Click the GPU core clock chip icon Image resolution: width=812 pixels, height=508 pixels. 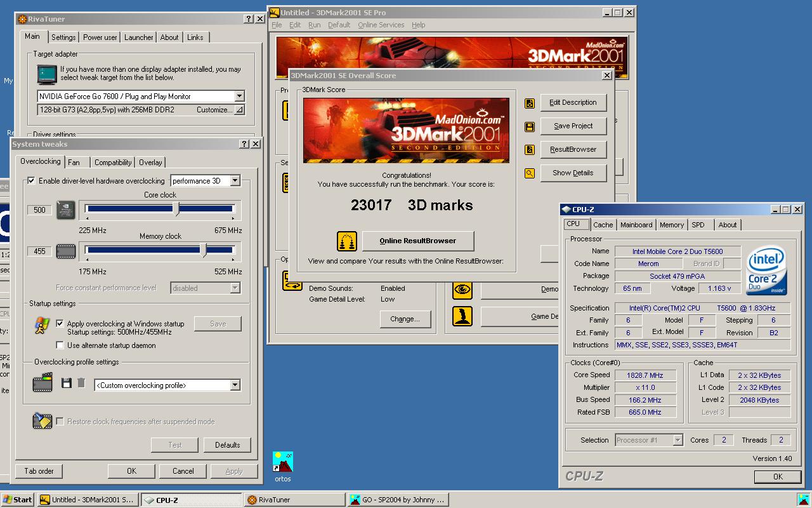66,210
